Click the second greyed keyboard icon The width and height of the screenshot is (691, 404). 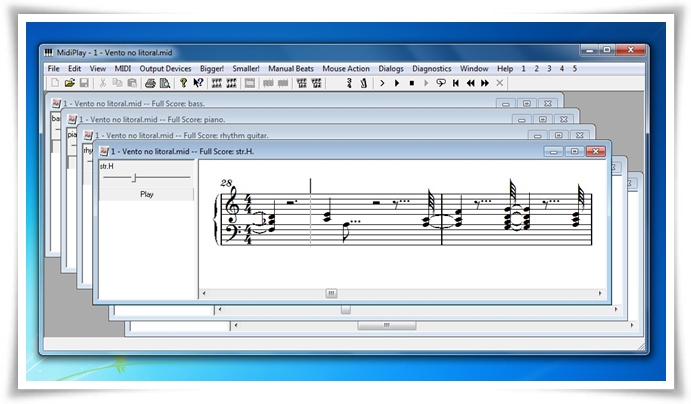coord(283,83)
